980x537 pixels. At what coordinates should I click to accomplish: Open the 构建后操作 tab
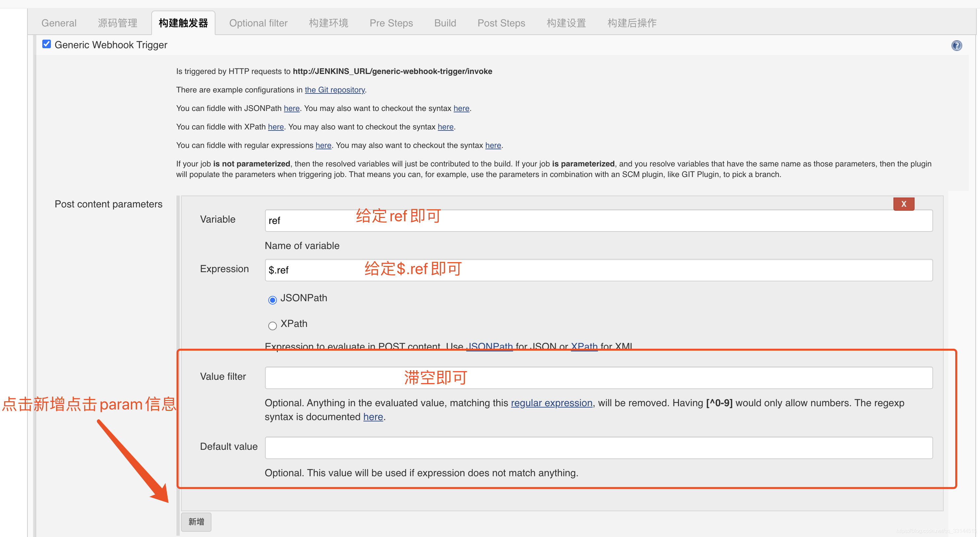click(x=631, y=23)
